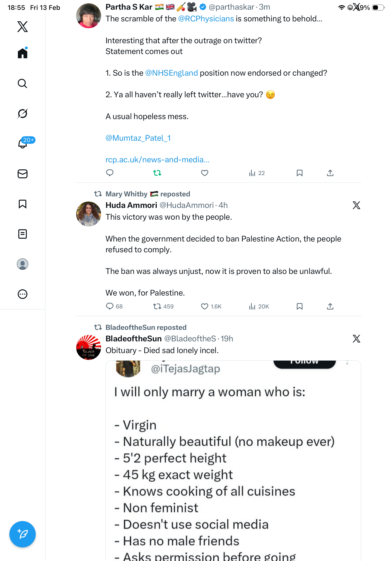Open Grok menu on BladeoftheSun's post
The image size is (392, 561).
[356, 339]
